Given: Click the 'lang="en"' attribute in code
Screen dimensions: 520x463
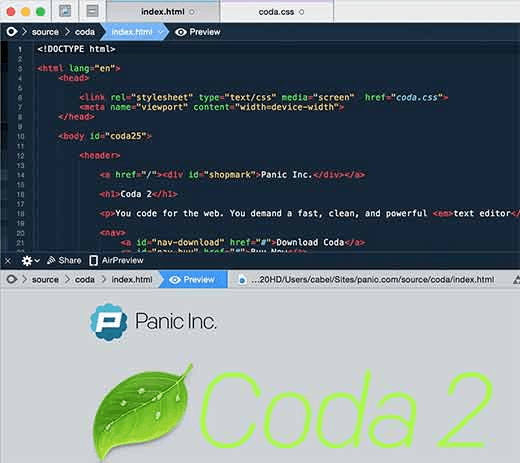Looking at the screenshot, I should pos(92,68).
